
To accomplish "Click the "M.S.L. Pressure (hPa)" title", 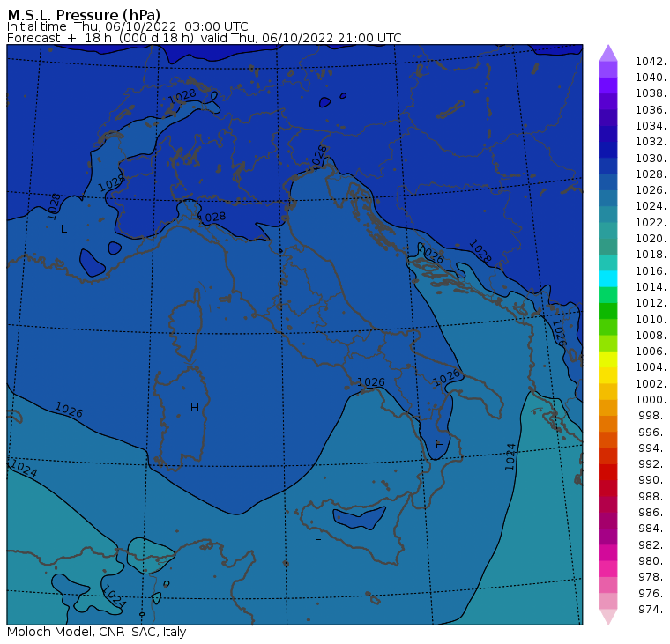I will point(84,14).
